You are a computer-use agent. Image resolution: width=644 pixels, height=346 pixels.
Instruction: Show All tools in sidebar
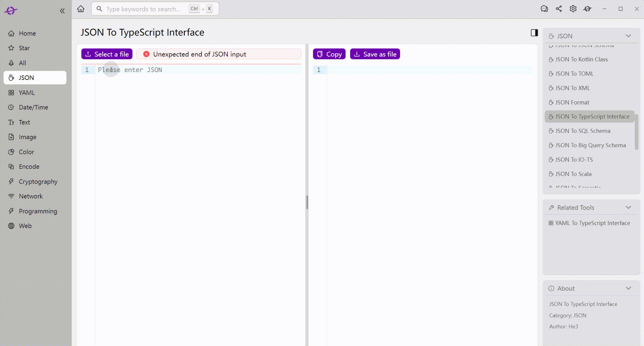[x=35, y=63]
